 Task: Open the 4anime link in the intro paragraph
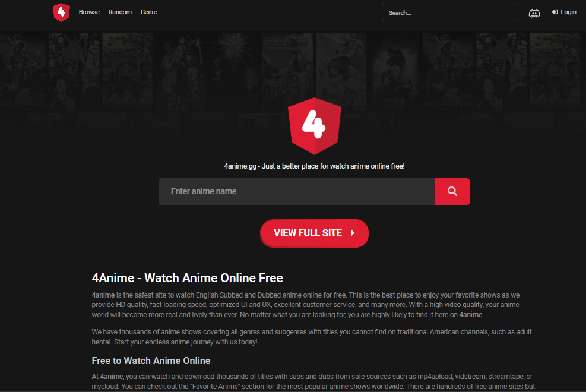pyautogui.click(x=102, y=295)
